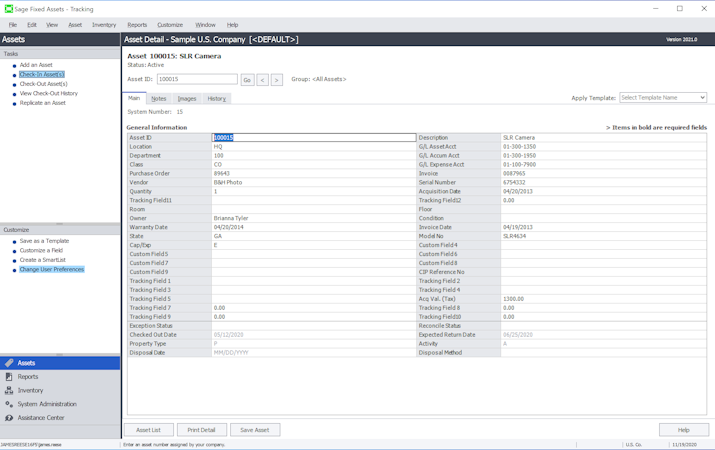Open the File menu
The height and width of the screenshot is (450, 715).
point(13,25)
